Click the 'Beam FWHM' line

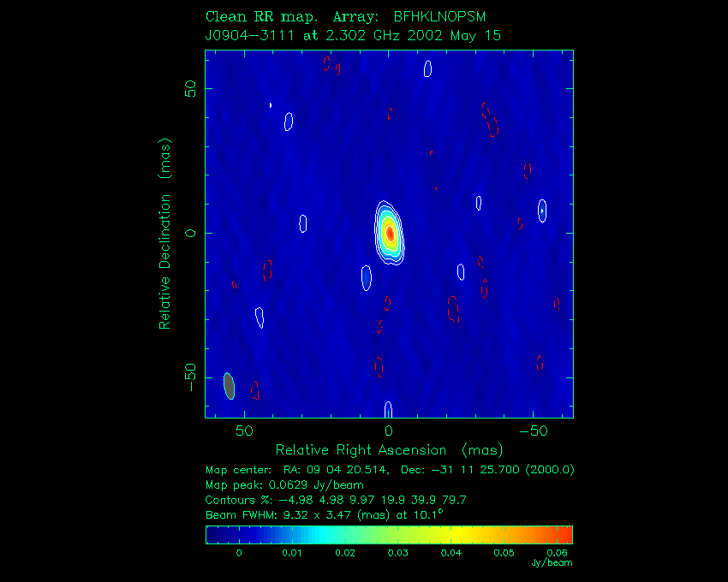click(324, 514)
